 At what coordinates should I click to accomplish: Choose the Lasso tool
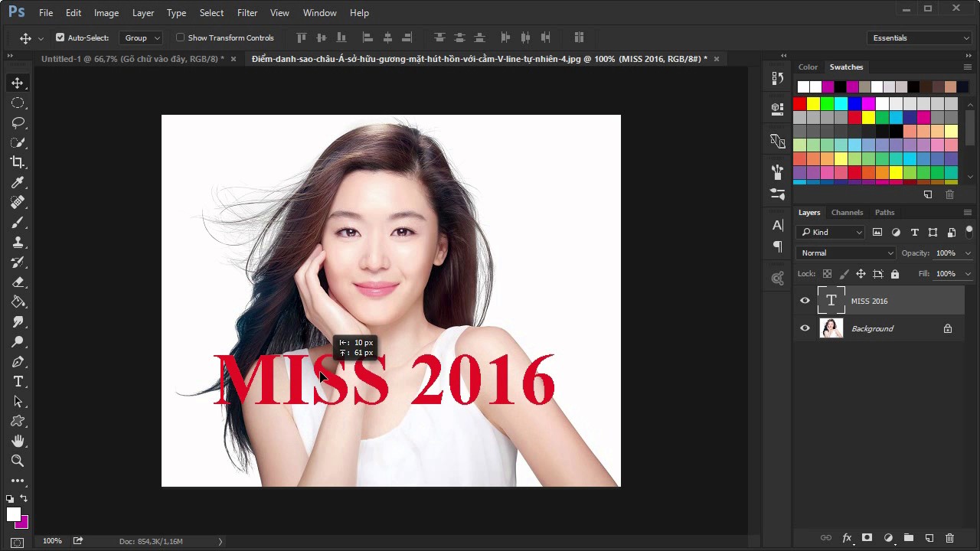[x=18, y=122]
